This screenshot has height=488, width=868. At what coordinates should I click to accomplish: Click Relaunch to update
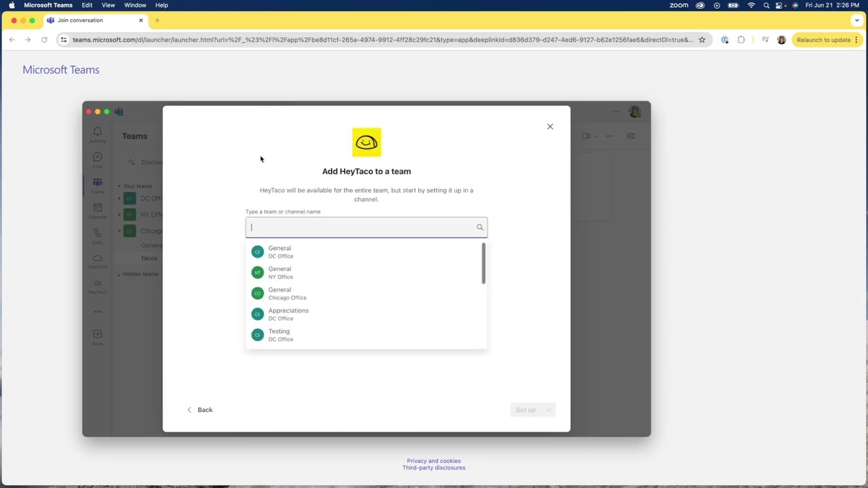(823, 40)
